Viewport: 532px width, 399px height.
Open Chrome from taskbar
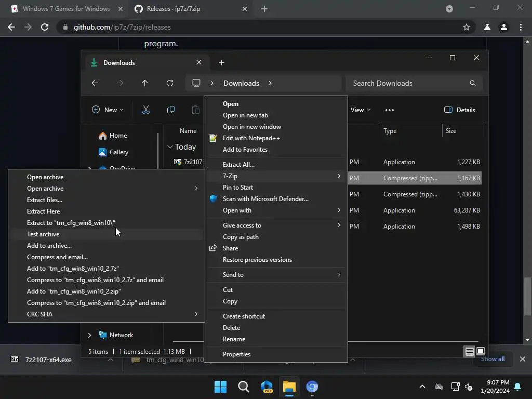point(312,387)
